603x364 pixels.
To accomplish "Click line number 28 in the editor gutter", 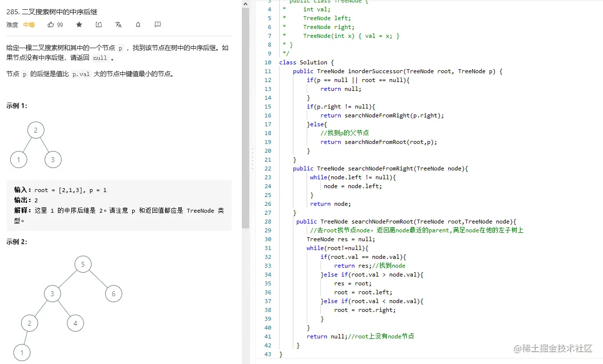I will coord(267,222).
